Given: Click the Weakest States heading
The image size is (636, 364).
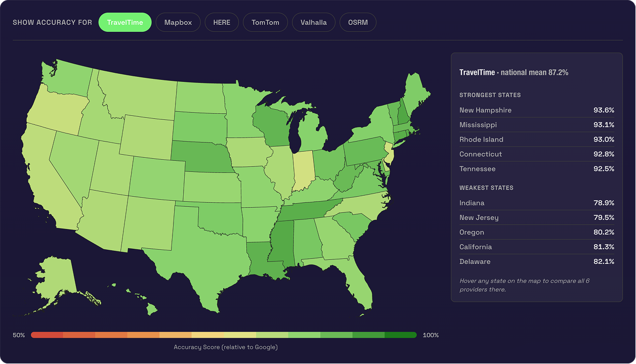Looking at the screenshot, I should 486,188.
